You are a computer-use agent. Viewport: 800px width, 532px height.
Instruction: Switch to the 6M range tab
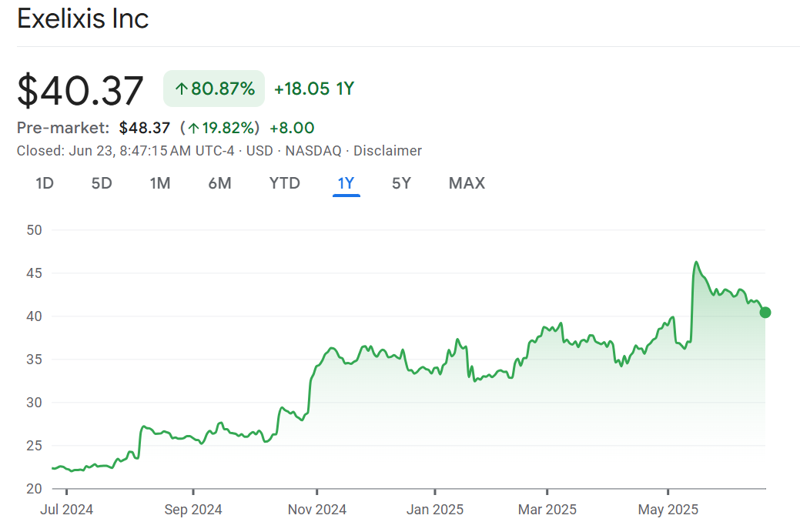220,183
